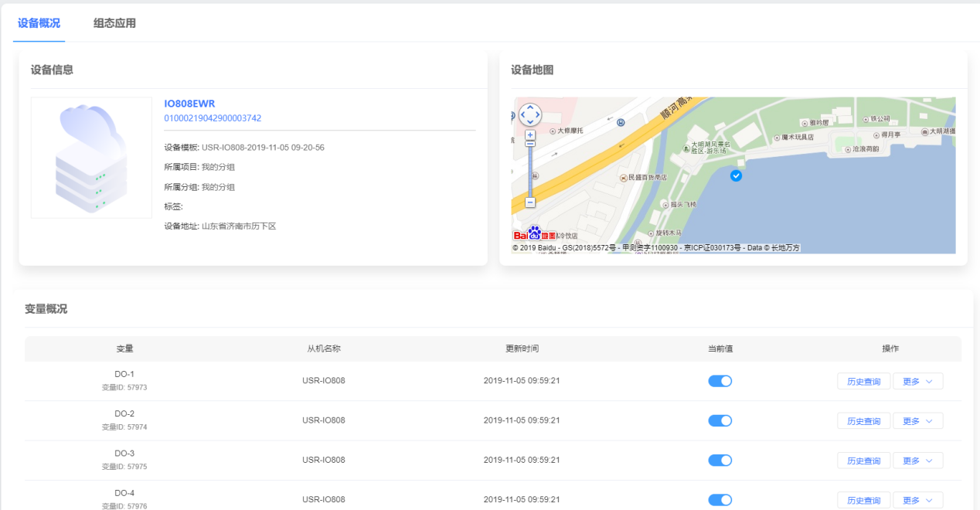
Task: Pan the map right with the right arrow
Action: pos(538,115)
